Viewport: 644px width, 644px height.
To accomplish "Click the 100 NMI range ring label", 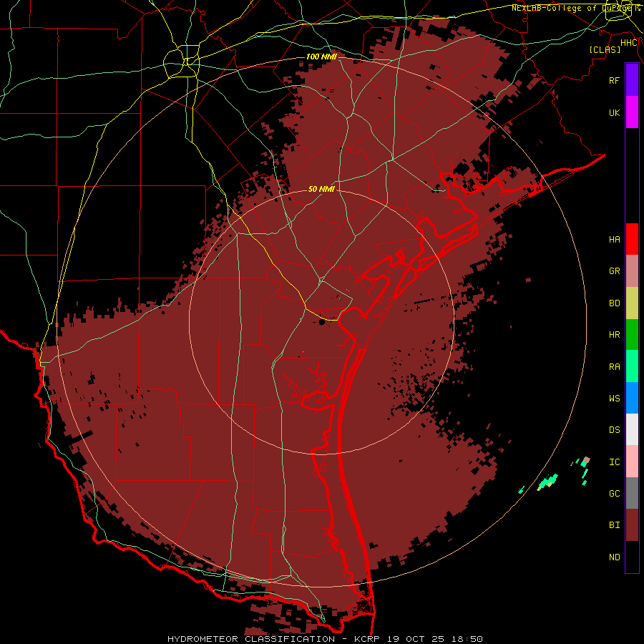I will pyautogui.click(x=321, y=57).
